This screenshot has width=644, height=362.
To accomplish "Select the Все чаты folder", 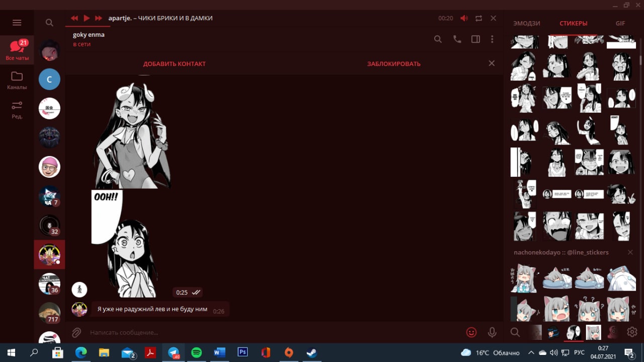I will (17, 50).
